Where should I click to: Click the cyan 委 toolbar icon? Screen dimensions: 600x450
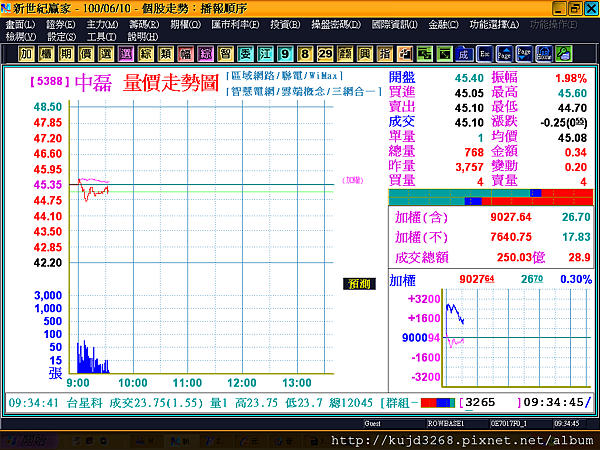(x=245, y=54)
